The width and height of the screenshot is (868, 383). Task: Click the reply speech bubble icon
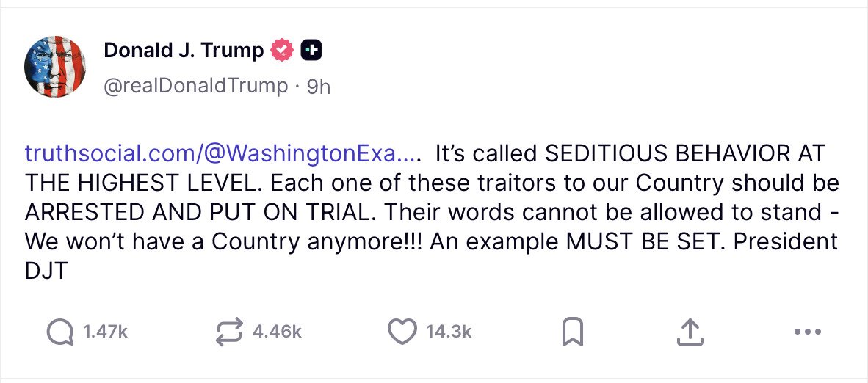[61, 332]
